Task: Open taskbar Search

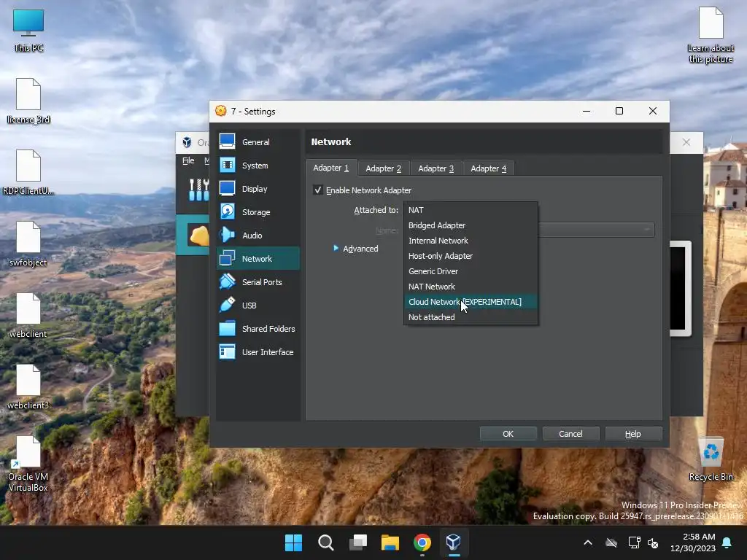Action: (x=326, y=542)
